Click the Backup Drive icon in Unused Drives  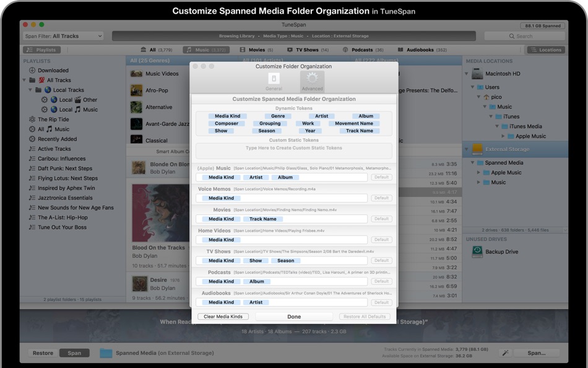[x=477, y=252]
